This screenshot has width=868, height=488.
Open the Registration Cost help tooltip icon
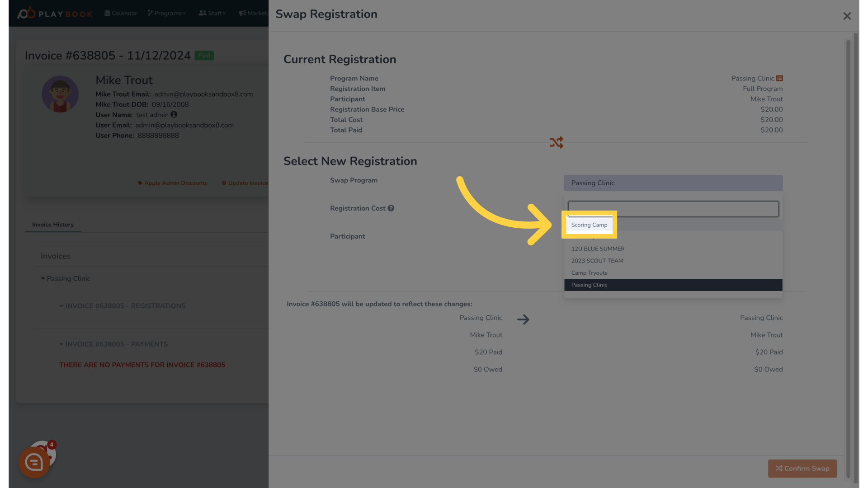(391, 208)
